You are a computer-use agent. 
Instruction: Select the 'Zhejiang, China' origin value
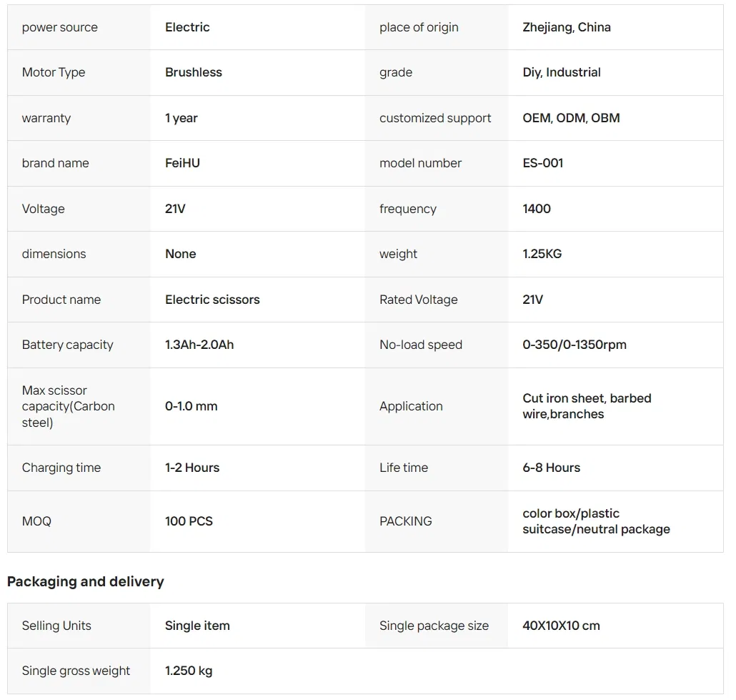[x=567, y=27]
